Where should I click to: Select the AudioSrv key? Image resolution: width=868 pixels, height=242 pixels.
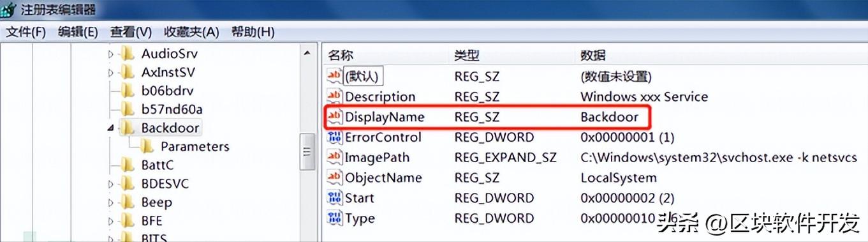coord(169,54)
